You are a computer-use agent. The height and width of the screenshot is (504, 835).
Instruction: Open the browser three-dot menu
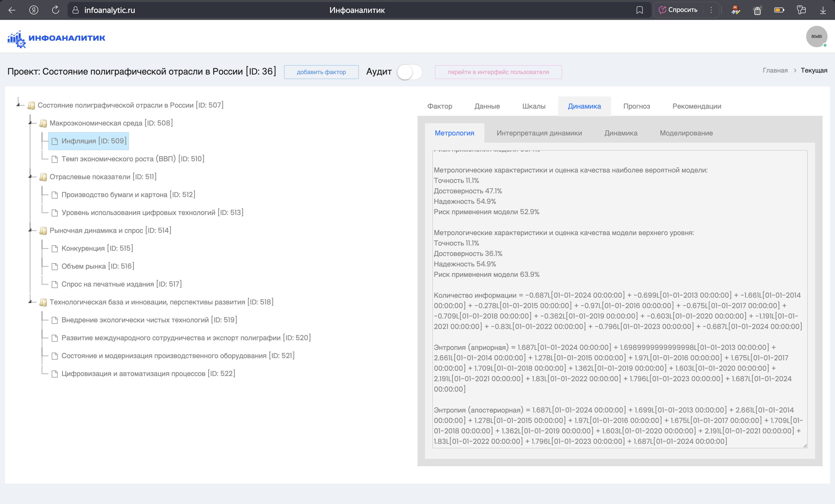click(711, 10)
